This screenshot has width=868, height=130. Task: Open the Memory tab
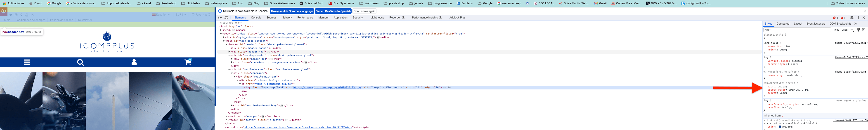click(x=323, y=18)
